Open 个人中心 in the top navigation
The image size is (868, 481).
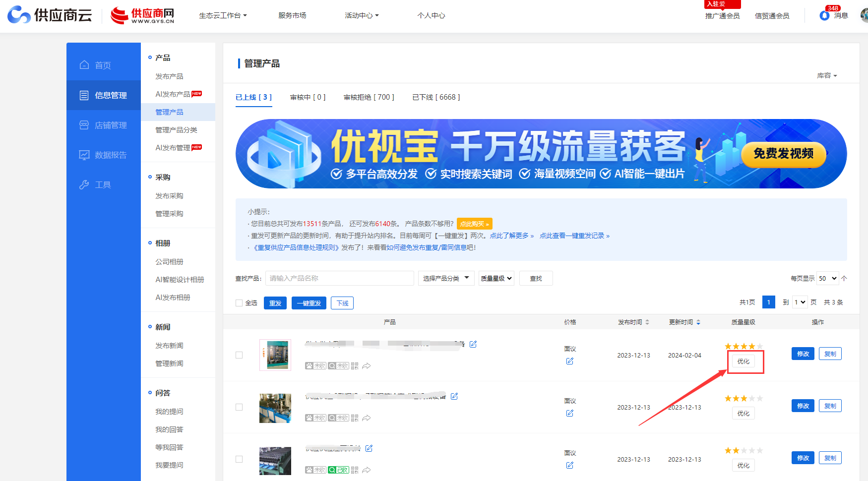[431, 15]
